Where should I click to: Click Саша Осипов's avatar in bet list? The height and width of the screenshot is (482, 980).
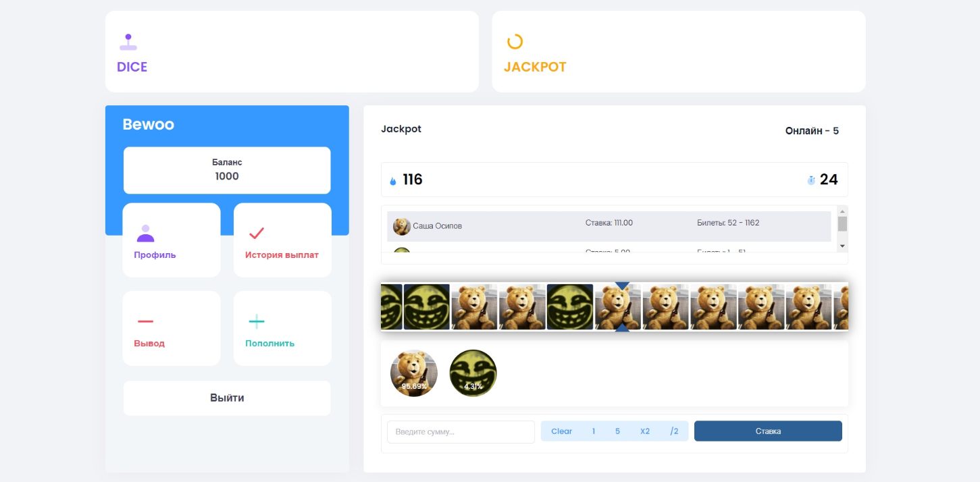pos(402,226)
